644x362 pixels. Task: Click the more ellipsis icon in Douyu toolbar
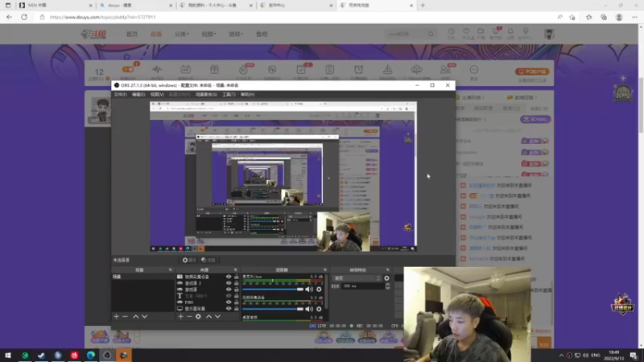point(474,70)
